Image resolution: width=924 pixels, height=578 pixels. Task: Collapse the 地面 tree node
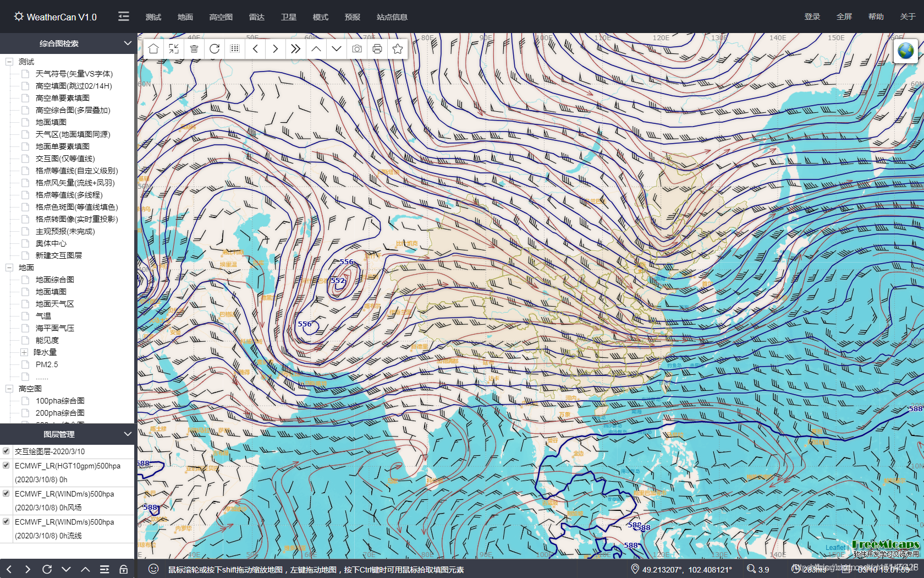(9, 268)
